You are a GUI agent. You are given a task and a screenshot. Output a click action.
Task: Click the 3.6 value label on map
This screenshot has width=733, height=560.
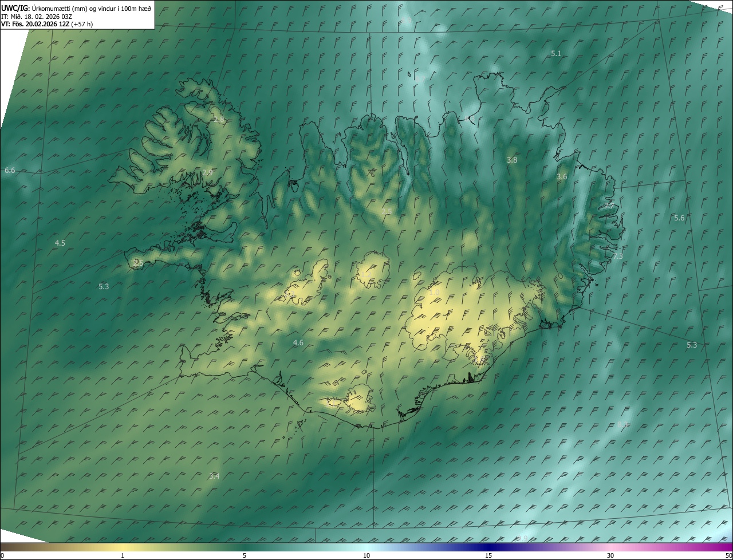(562, 177)
